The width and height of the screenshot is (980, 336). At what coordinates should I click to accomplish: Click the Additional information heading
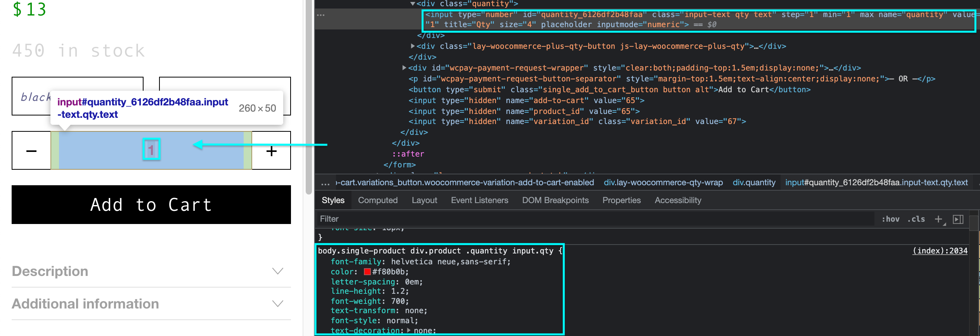pyautogui.click(x=85, y=303)
